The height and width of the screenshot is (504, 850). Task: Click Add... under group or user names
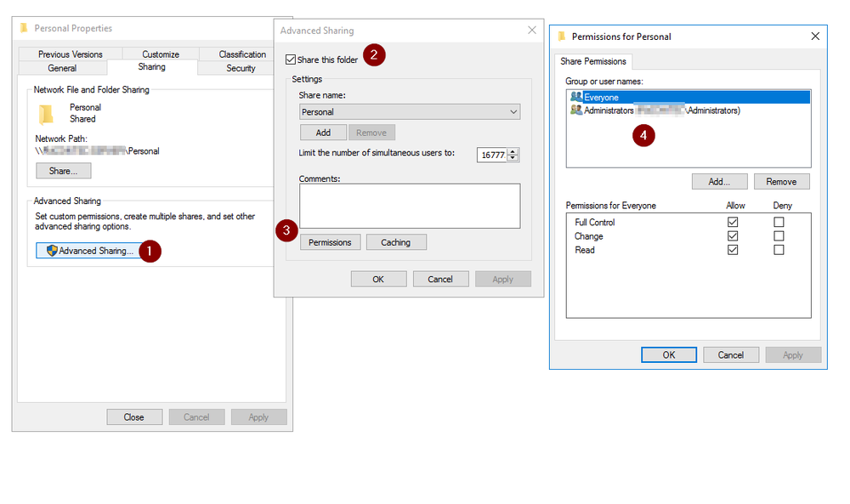tap(719, 182)
